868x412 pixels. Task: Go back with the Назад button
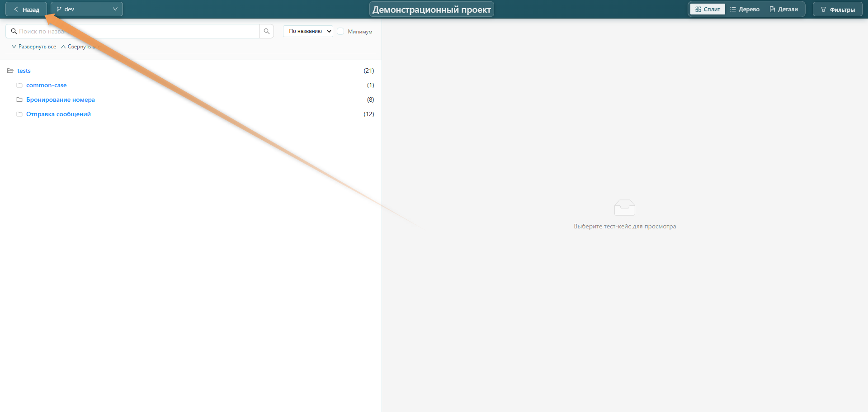(x=26, y=9)
